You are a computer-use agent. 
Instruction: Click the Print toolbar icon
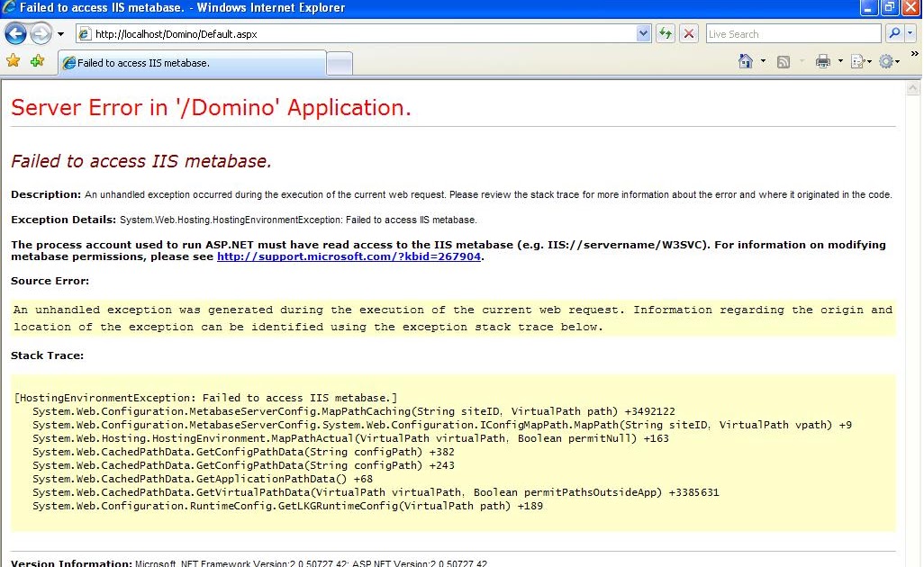822,61
